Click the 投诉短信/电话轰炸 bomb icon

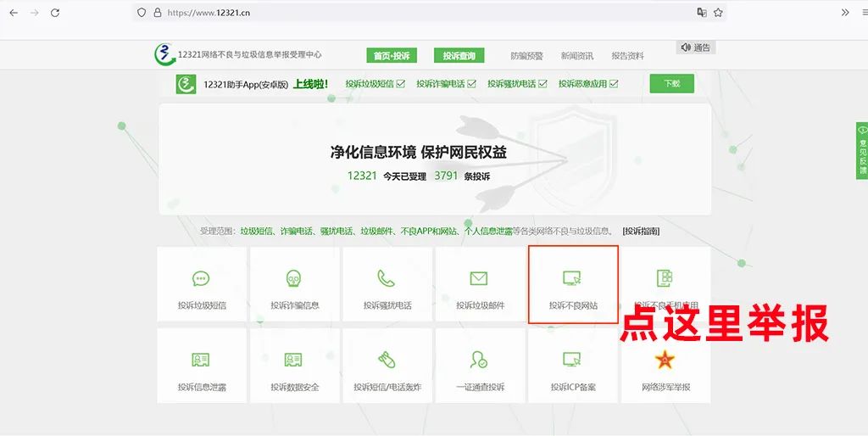(x=387, y=360)
